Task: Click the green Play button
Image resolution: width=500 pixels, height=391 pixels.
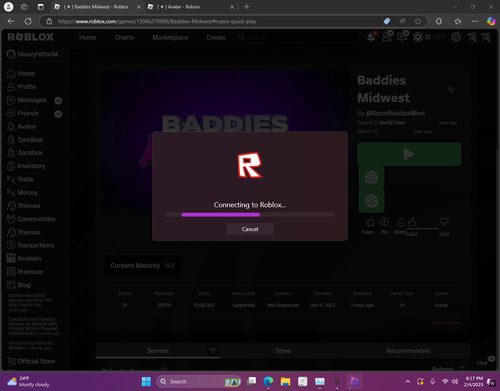Action: point(409,154)
